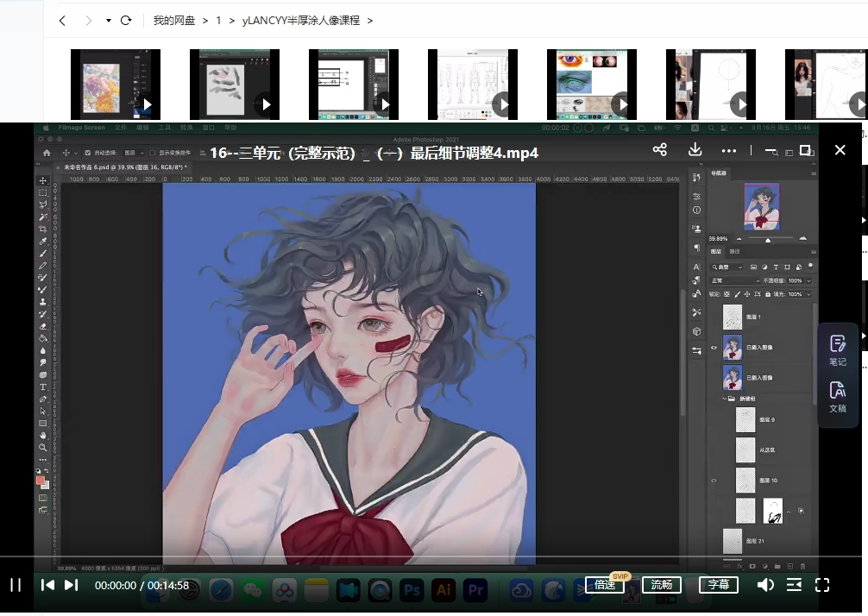Open the 图层 auto-select target dropdown
This screenshot has width=868, height=616.
point(134,153)
